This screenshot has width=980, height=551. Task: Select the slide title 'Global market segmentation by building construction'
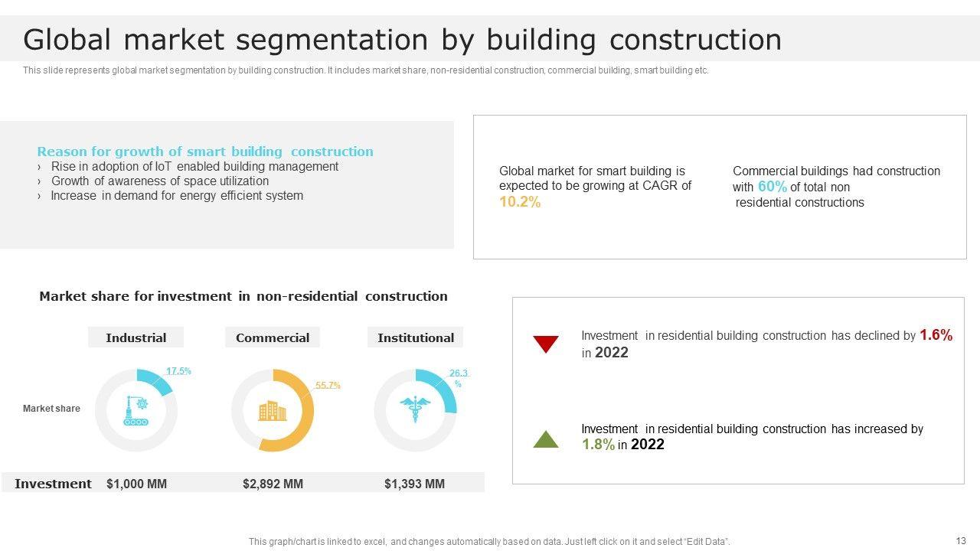403,39
